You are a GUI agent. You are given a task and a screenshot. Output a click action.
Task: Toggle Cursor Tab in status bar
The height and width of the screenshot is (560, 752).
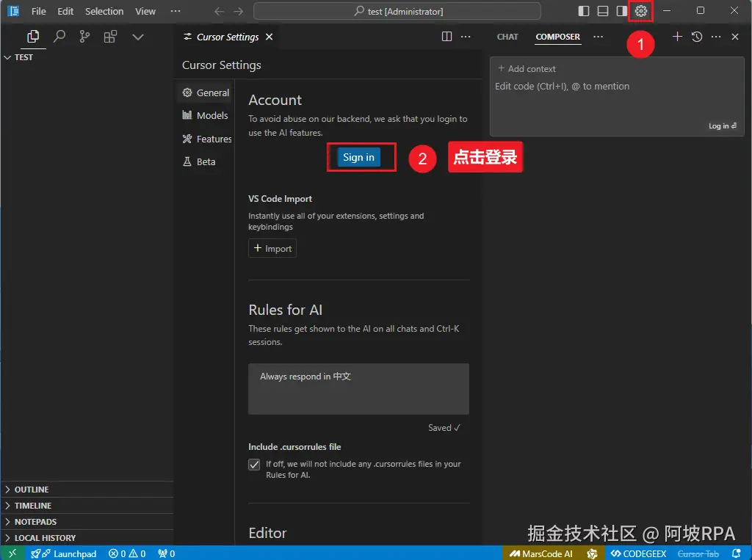tap(698, 554)
